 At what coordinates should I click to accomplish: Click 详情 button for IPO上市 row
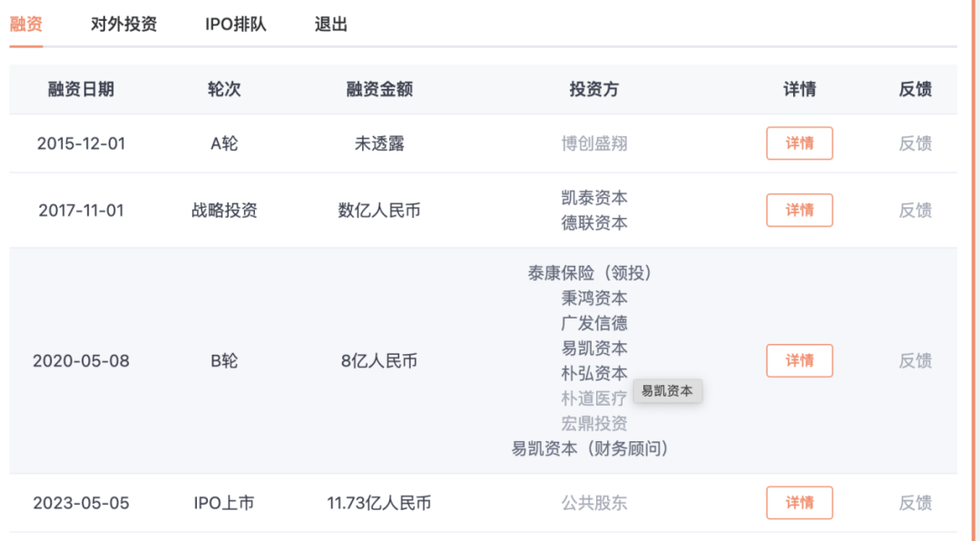(x=799, y=503)
